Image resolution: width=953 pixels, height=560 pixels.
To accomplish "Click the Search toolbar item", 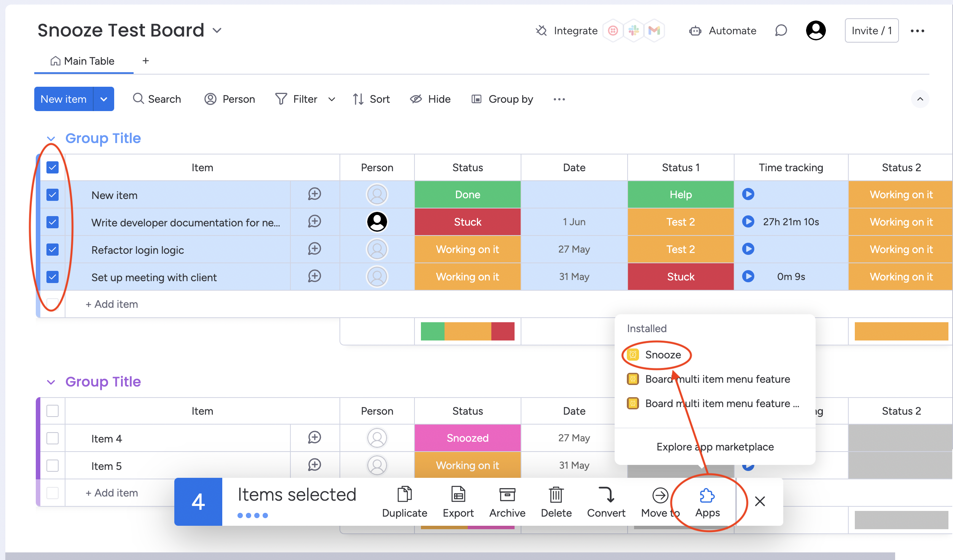I will (x=157, y=99).
